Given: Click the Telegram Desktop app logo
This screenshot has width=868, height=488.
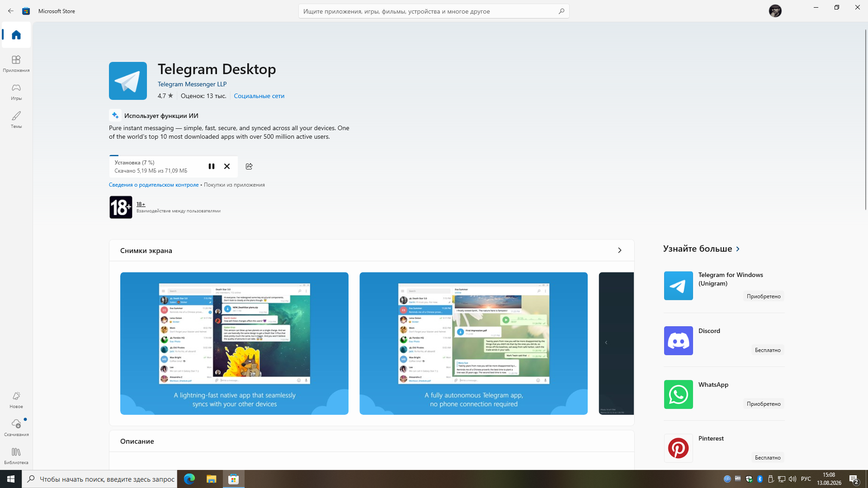Looking at the screenshot, I should coord(128,81).
